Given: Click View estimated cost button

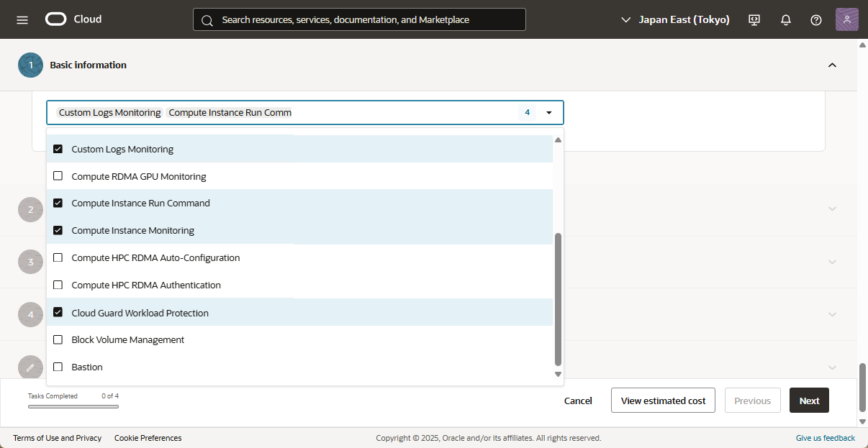Looking at the screenshot, I should [x=663, y=401].
